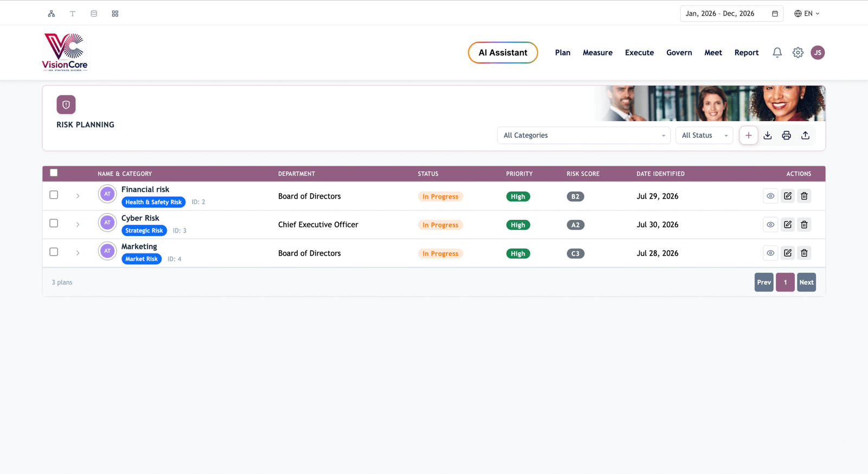Edit the Marketing risk entry

click(x=788, y=253)
